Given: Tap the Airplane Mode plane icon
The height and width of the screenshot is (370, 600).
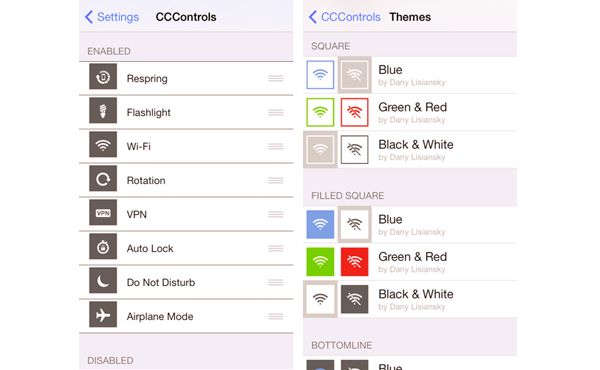Looking at the screenshot, I should pyautogui.click(x=103, y=315).
